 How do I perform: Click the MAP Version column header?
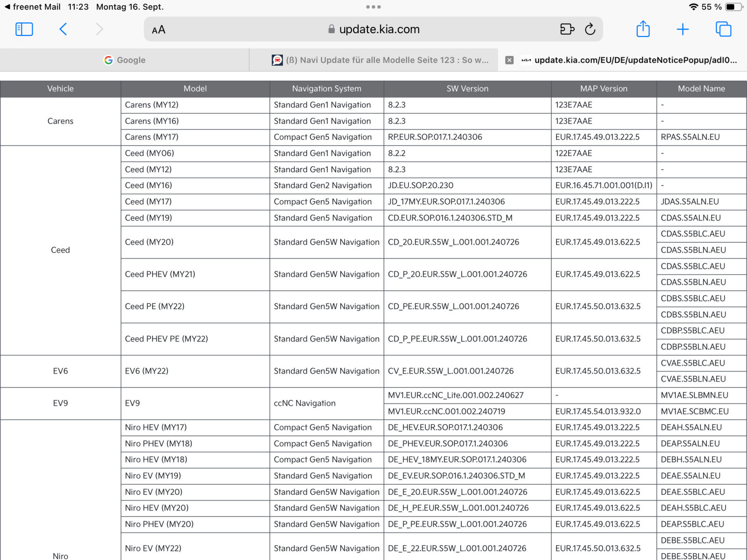click(x=604, y=89)
